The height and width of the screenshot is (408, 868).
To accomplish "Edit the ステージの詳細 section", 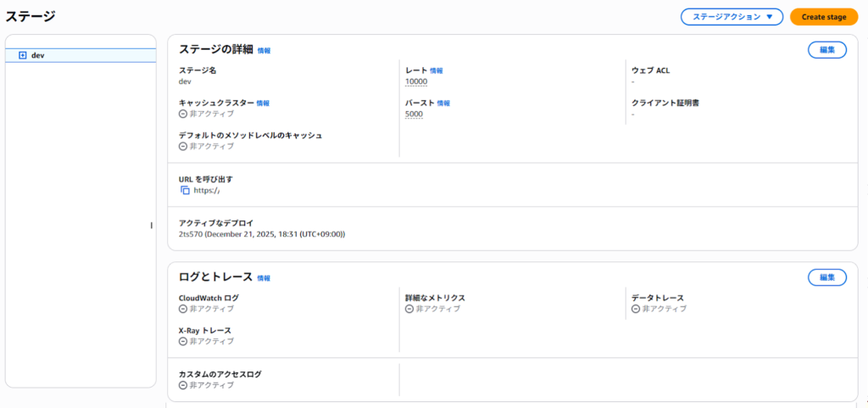I will pos(826,50).
